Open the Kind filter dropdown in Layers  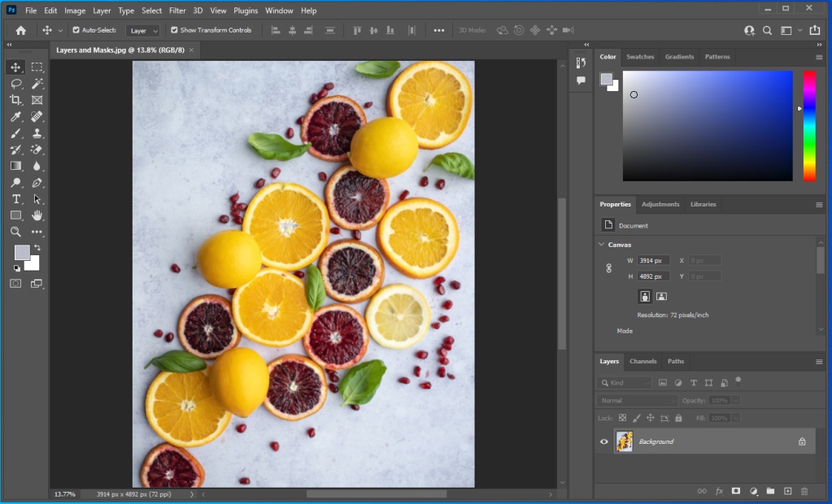(625, 383)
